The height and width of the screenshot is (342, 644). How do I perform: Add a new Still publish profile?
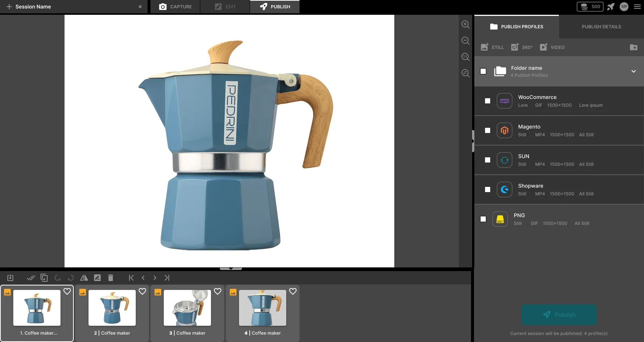(492, 47)
